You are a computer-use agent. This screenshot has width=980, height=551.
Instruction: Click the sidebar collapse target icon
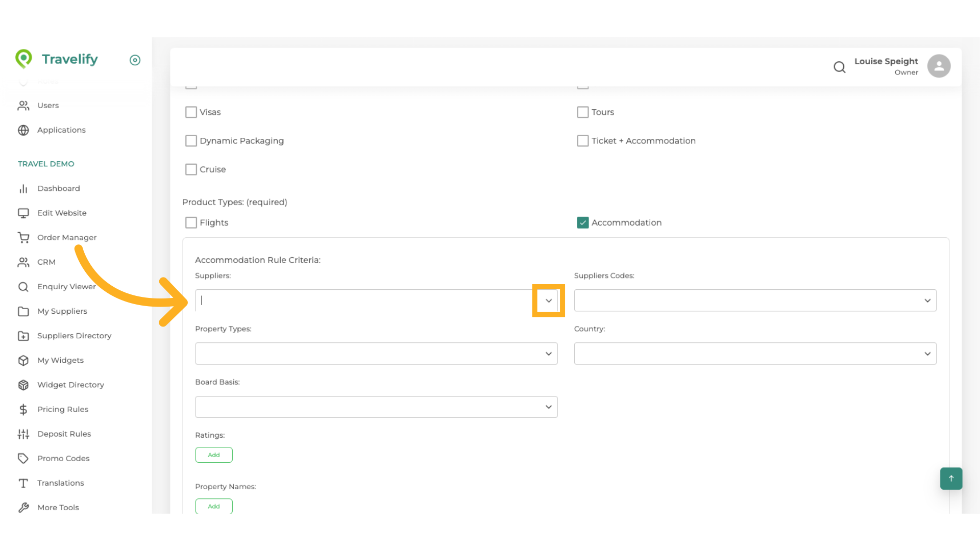tap(135, 60)
